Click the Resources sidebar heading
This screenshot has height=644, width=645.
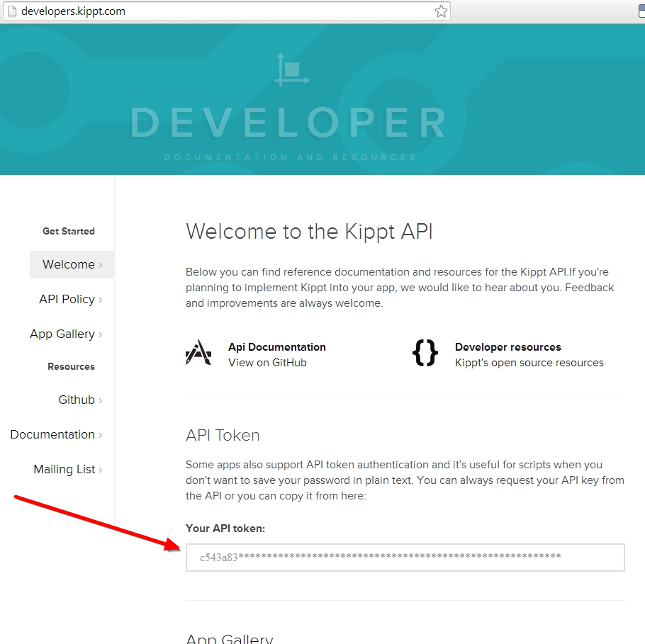pos(71,366)
